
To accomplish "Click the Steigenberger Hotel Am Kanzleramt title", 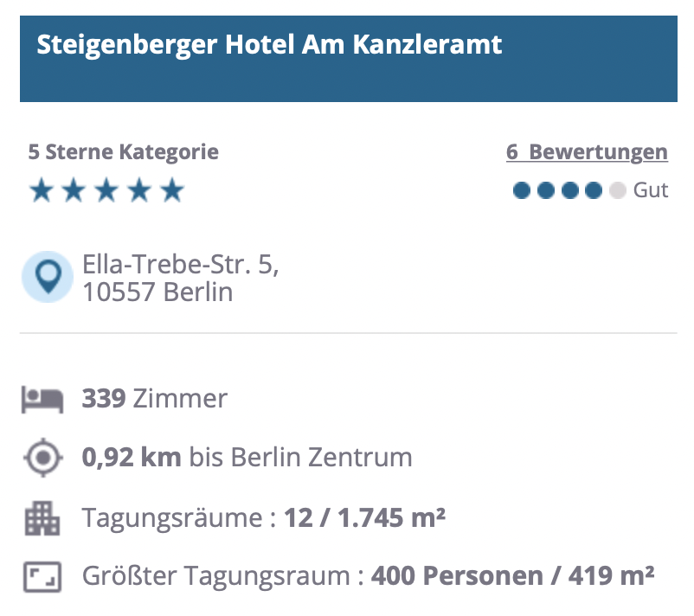I will tap(269, 45).
